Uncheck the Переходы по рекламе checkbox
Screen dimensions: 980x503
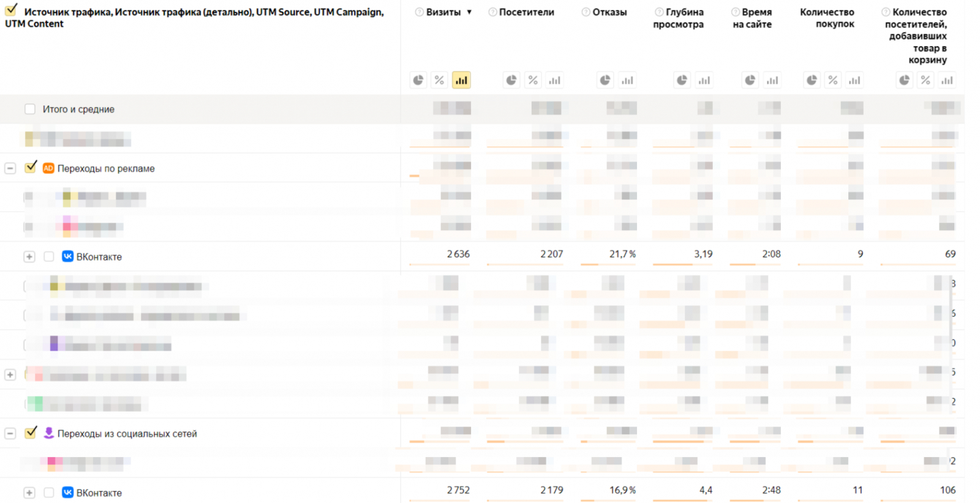(x=31, y=168)
